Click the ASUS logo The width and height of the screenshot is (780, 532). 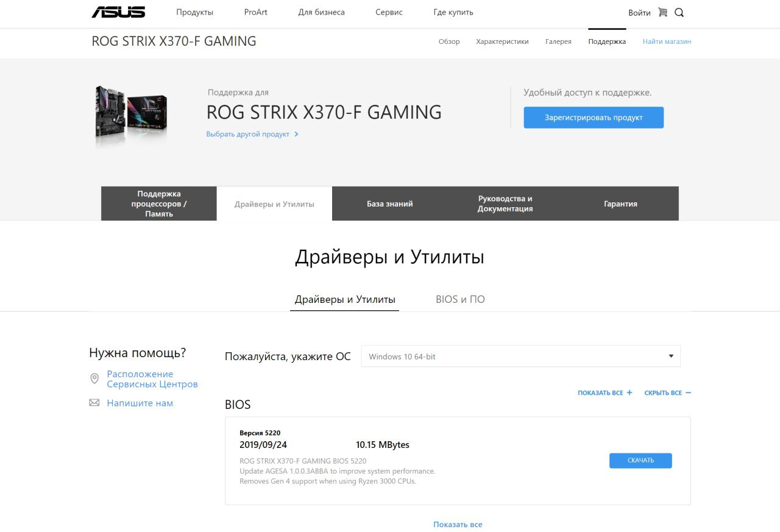118,12
